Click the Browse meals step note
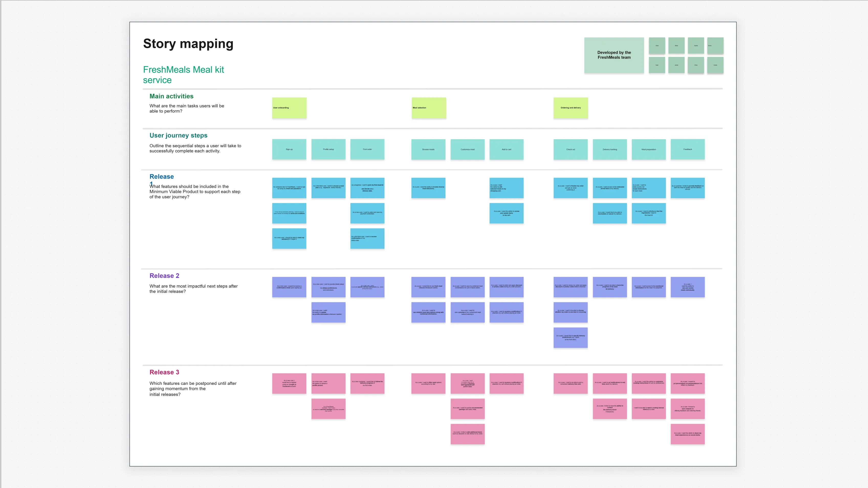 tap(428, 149)
